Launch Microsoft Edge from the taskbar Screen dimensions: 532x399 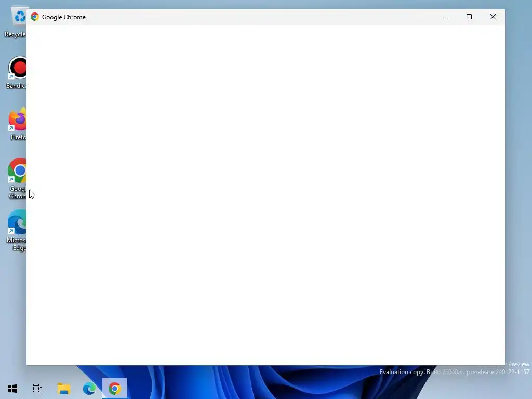(x=89, y=389)
